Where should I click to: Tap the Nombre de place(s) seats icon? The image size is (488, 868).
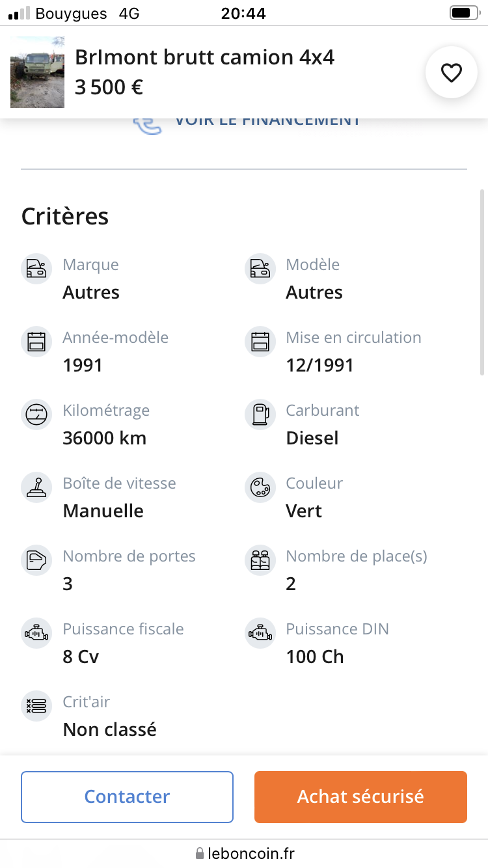[x=260, y=560]
